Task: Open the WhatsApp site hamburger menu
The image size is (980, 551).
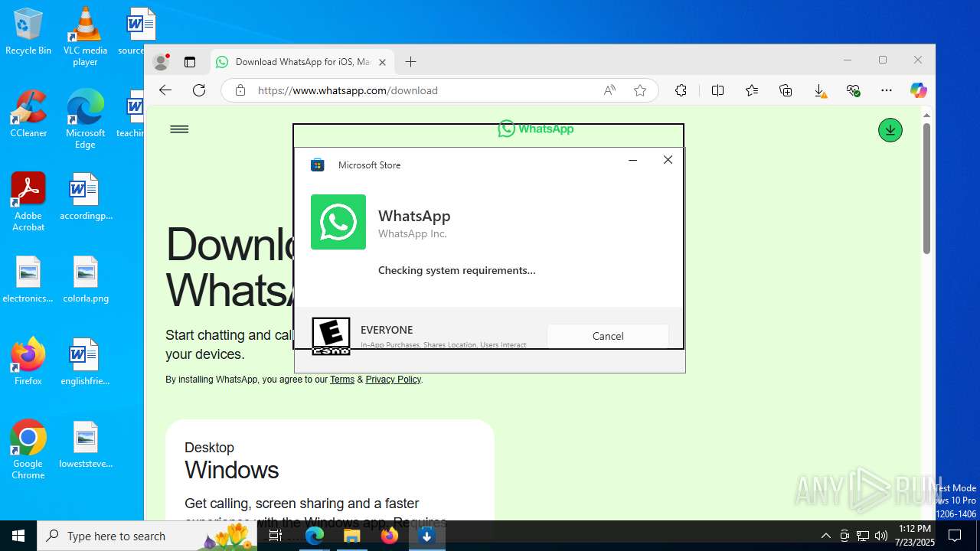Action: click(x=179, y=129)
